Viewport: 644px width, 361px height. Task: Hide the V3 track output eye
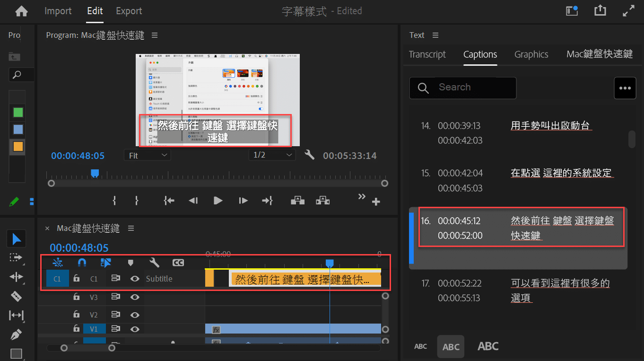[x=135, y=297]
